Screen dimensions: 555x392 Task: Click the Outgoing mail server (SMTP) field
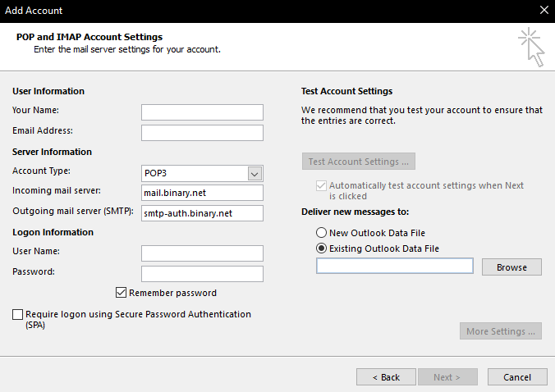(202, 213)
